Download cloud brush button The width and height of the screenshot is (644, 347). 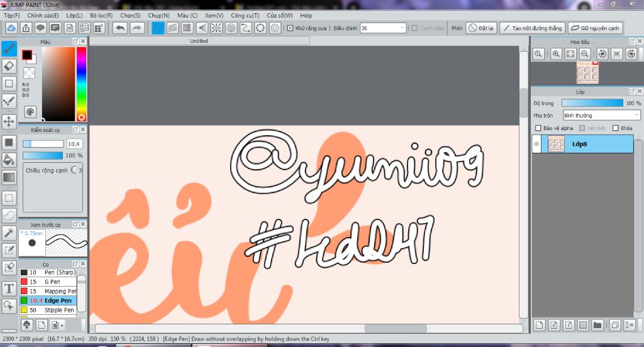coord(26,325)
